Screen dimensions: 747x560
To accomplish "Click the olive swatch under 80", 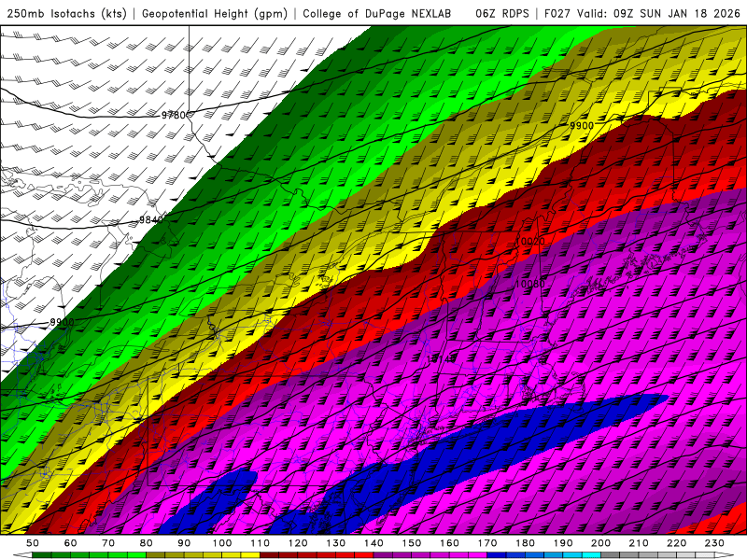I will 155,555.
